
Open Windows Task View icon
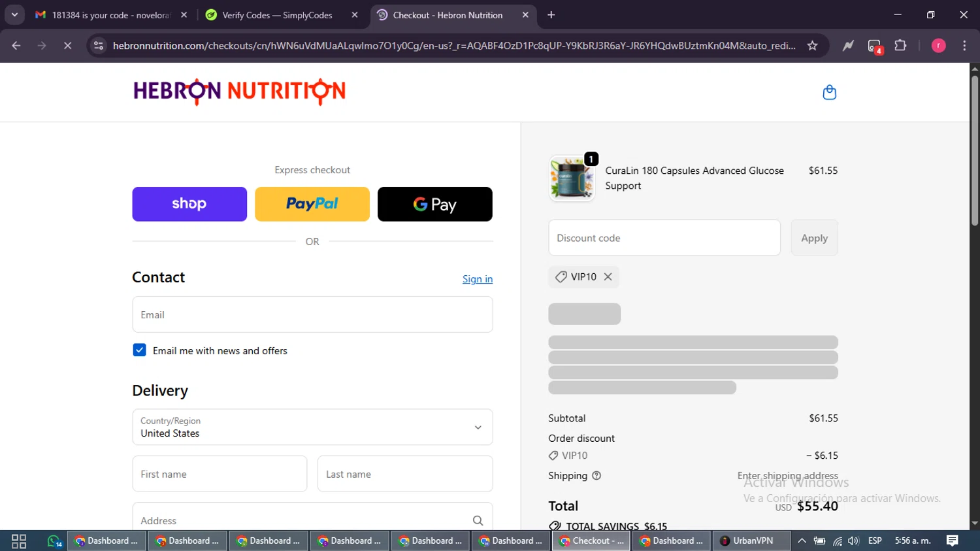click(19, 541)
